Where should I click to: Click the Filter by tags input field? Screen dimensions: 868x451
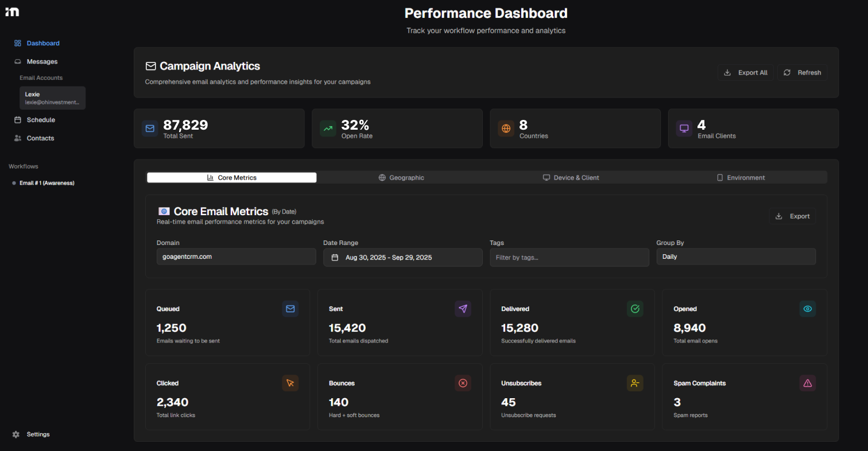pos(569,257)
